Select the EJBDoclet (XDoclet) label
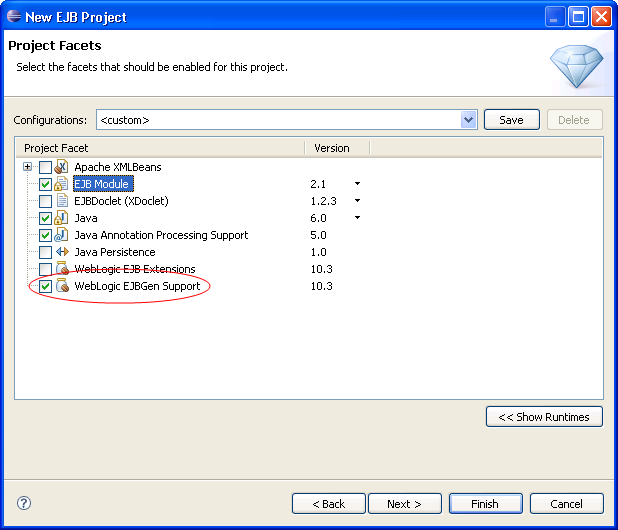This screenshot has width=618, height=530. 121,201
